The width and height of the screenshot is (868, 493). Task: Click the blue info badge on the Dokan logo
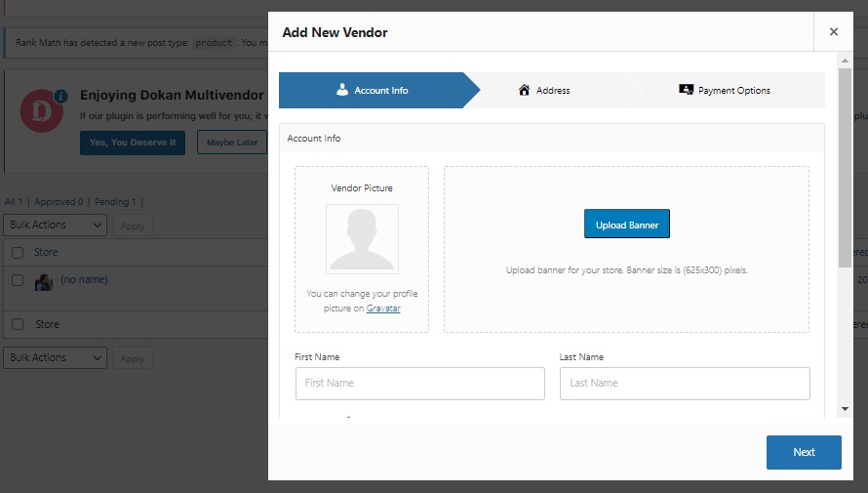(x=60, y=97)
